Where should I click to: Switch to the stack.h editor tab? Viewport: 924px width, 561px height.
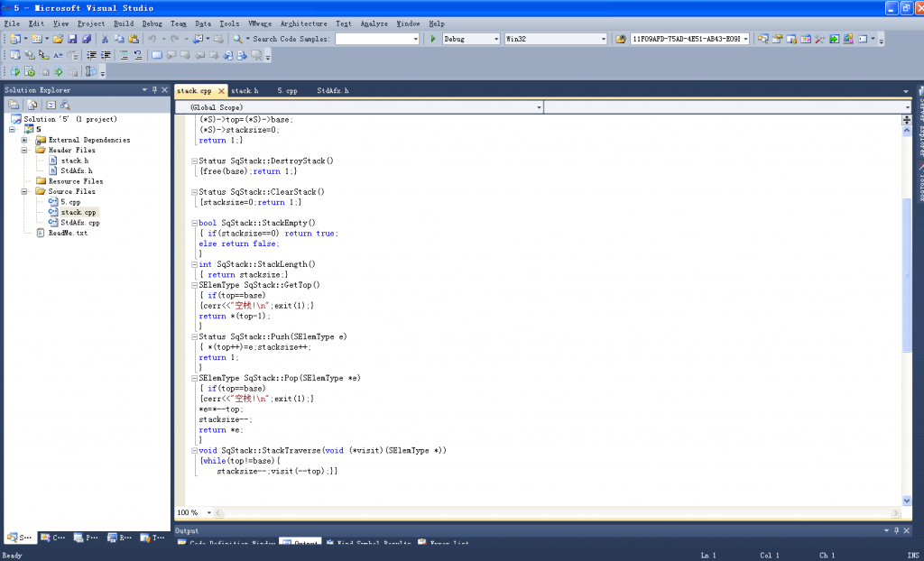click(x=245, y=91)
